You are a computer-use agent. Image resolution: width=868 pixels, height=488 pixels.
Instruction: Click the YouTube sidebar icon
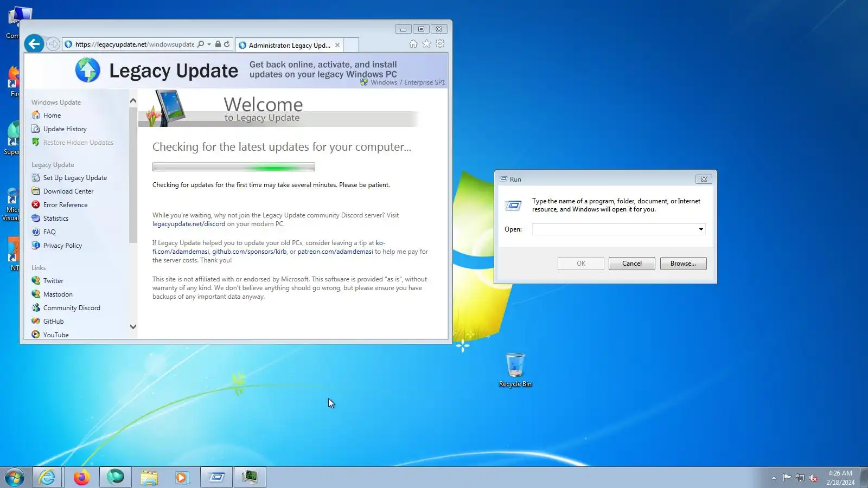(x=36, y=335)
